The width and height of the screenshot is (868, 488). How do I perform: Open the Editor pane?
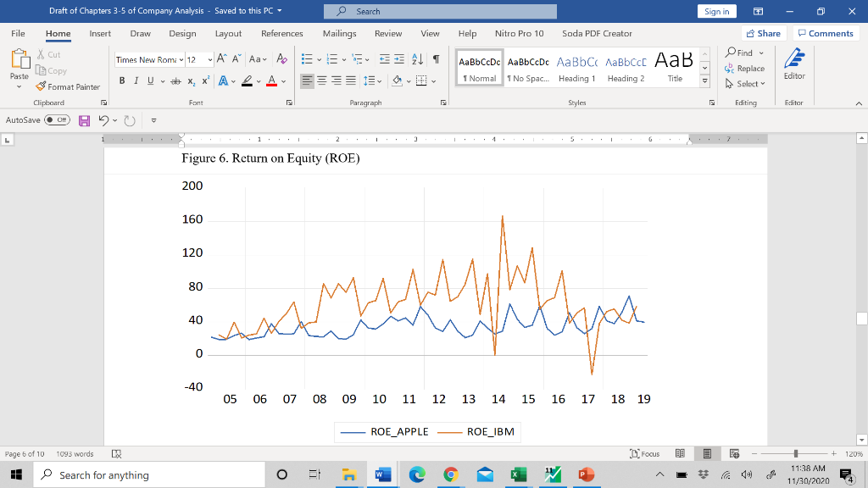[x=794, y=67]
